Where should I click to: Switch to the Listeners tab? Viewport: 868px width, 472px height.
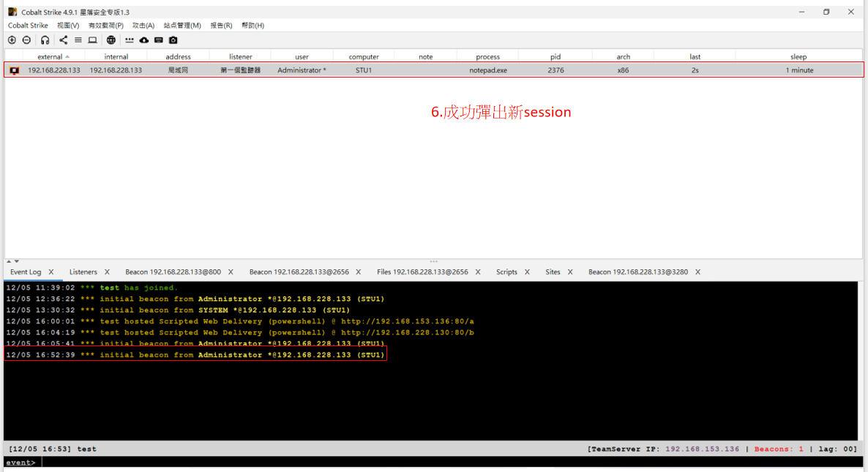[x=83, y=271]
